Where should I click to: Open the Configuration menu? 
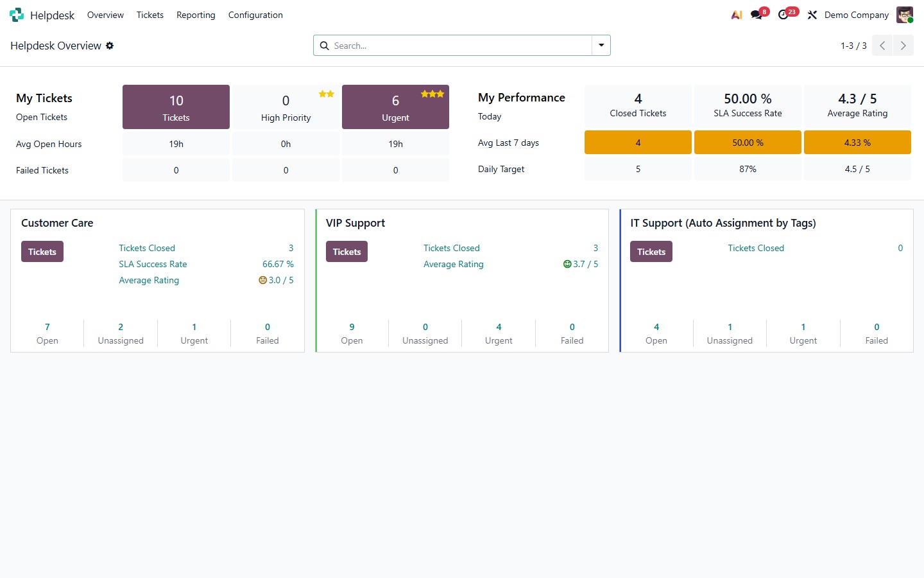tap(255, 15)
